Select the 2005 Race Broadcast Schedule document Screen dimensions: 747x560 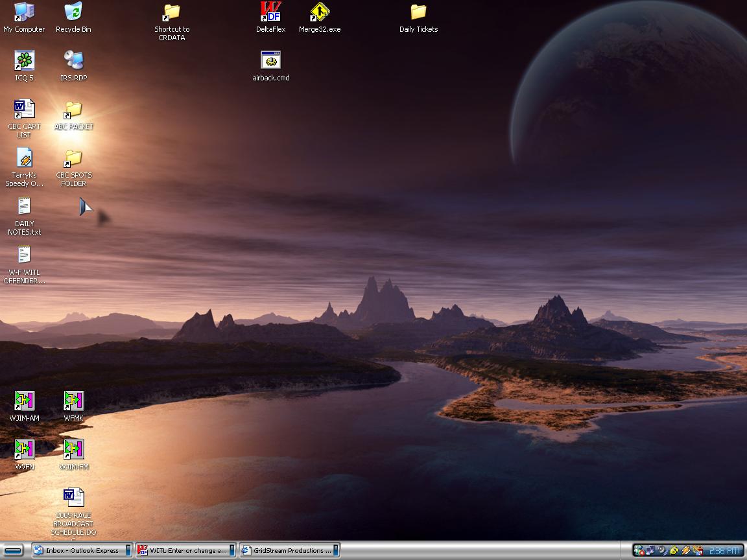click(x=73, y=498)
